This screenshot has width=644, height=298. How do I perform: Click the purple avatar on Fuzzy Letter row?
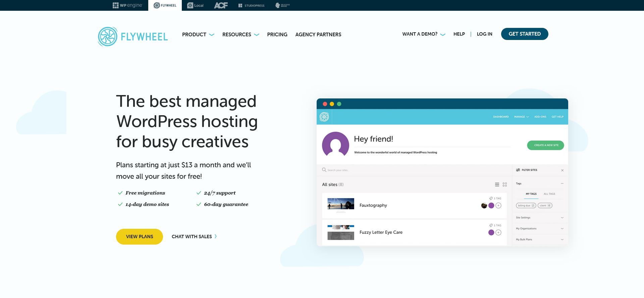[491, 232]
